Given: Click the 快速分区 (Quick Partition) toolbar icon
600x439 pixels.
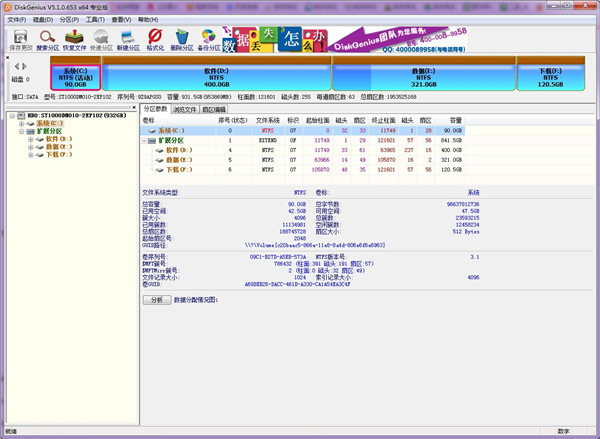Looking at the screenshot, I should 103,38.
